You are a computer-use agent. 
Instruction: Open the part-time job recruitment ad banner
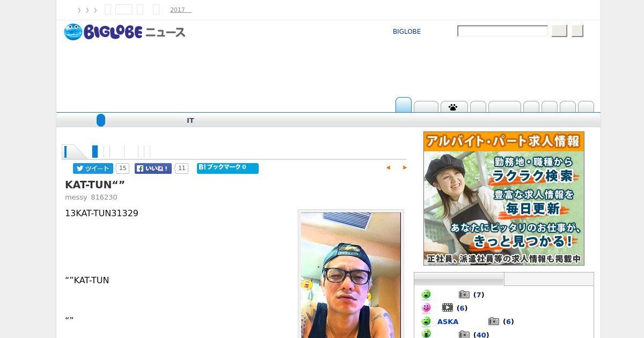[x=504, y=199]
